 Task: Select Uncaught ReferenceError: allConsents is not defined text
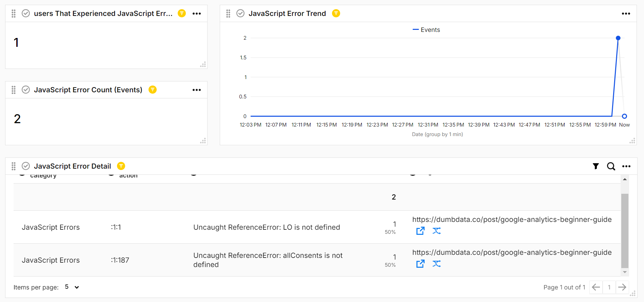coord(268,260)
